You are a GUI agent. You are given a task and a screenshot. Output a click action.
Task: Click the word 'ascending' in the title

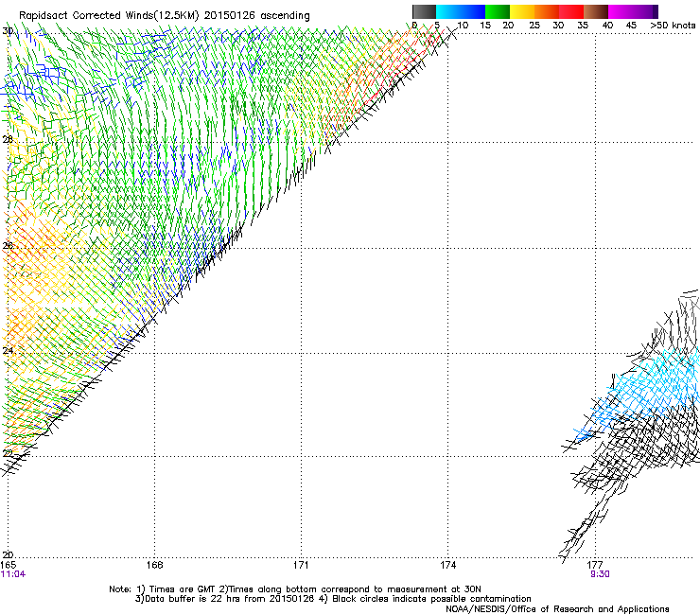286,16
